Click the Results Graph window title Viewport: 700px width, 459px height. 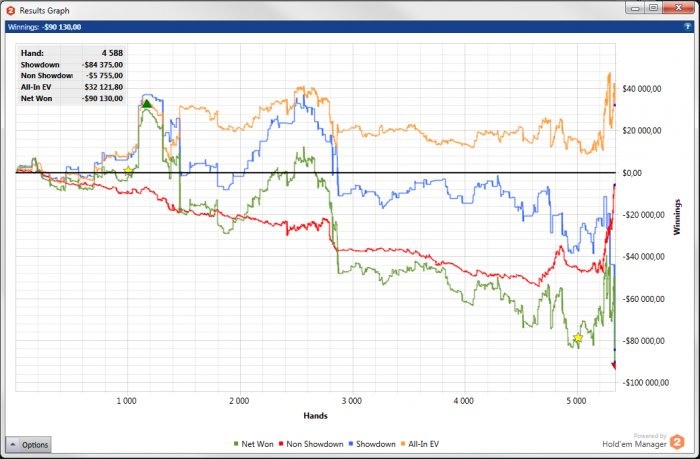tap(44, 10)
